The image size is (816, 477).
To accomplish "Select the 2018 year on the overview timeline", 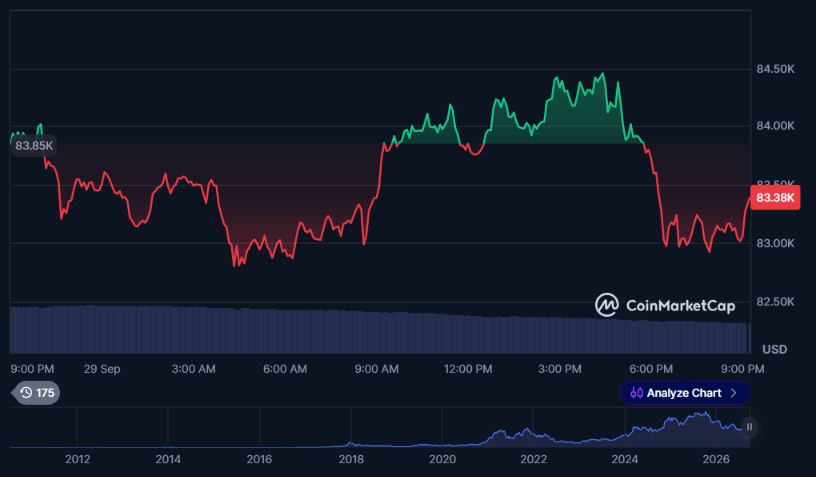I will [351, 459].
